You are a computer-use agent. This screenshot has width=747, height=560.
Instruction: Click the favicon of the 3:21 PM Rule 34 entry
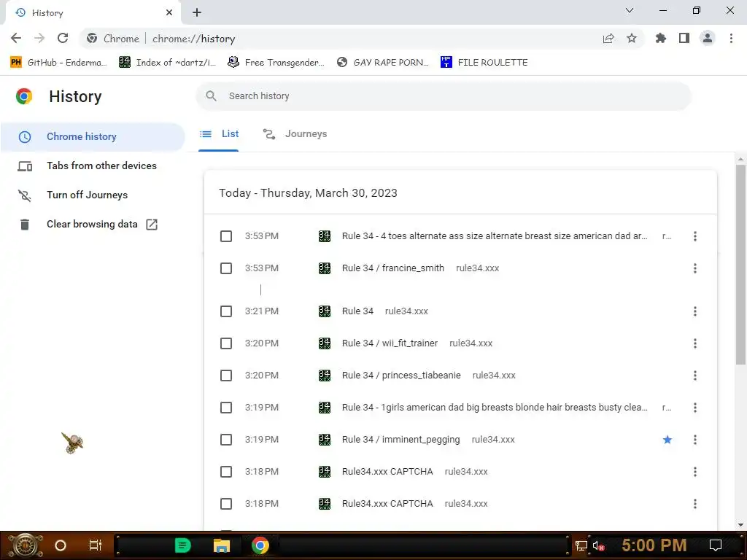[325, 311]
